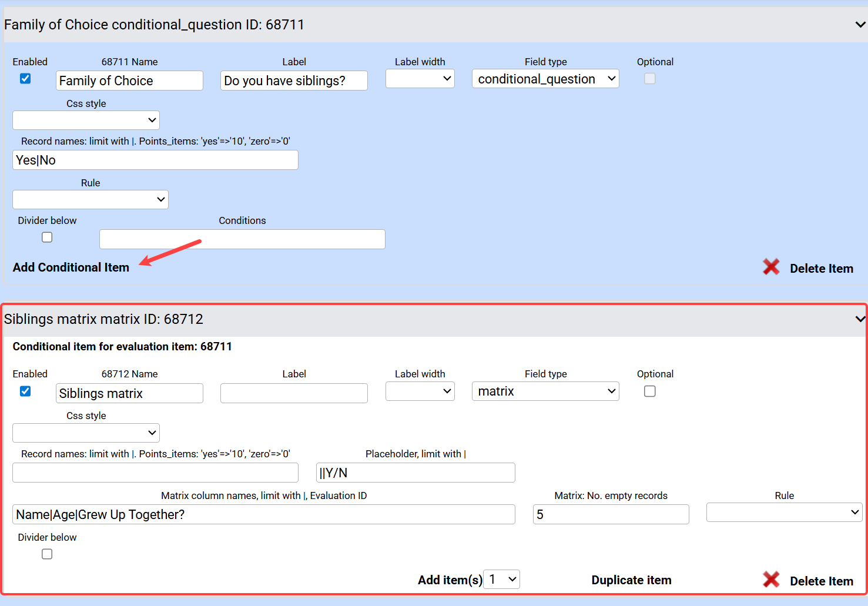868x606 pixels.
Task: Click the red X icon for item 68711
Action: tap(770, 267)
